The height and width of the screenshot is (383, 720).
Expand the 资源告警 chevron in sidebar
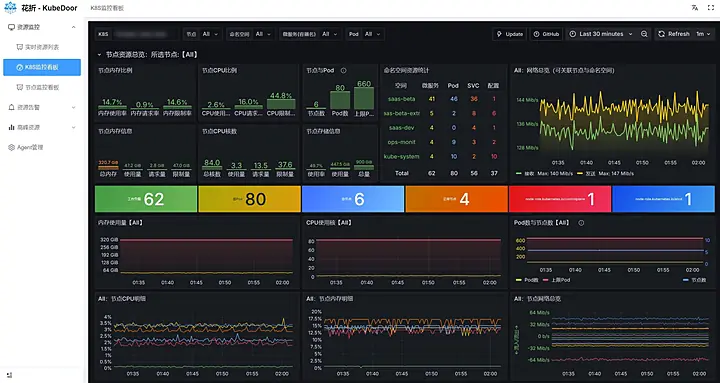point(73,107)
